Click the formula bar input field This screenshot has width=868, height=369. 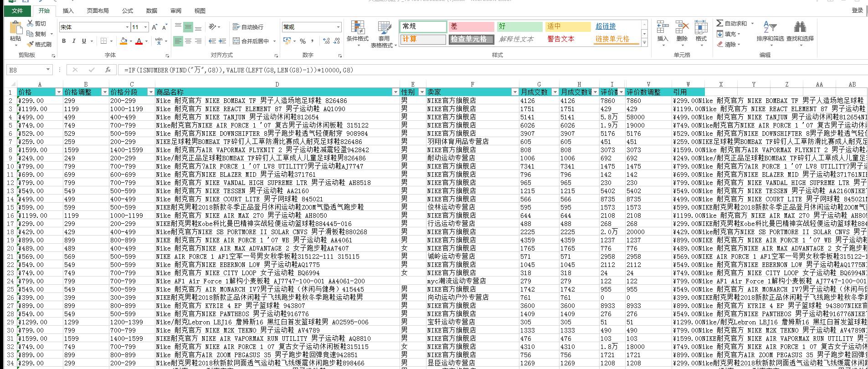tap(492, 70)
